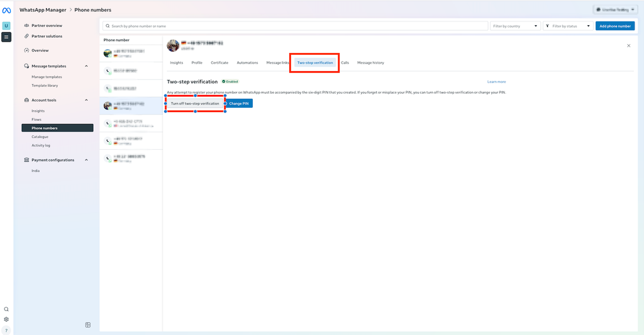Collapse sidebar using the panel toggle icon
Screen dimensions: 644x335
tap(88, 325)
